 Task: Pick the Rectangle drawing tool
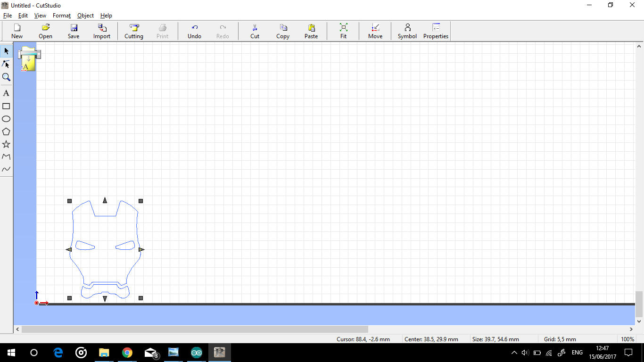[6, 106]
